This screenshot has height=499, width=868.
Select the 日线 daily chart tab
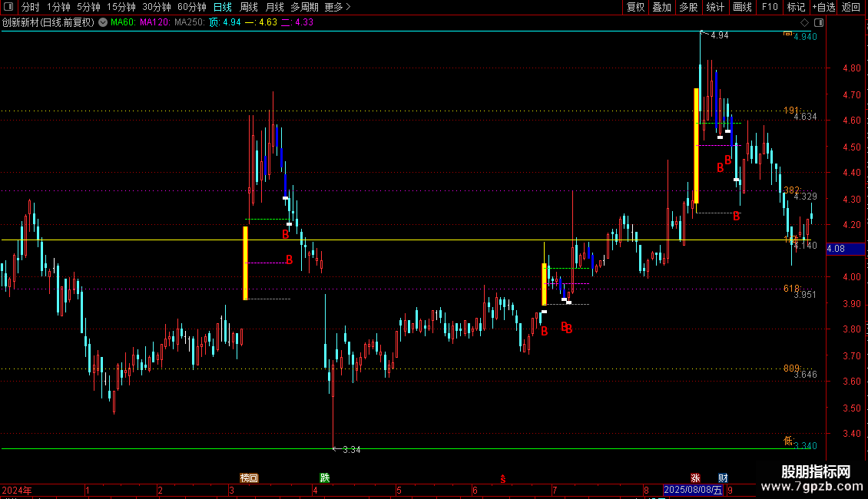(223, 7)
